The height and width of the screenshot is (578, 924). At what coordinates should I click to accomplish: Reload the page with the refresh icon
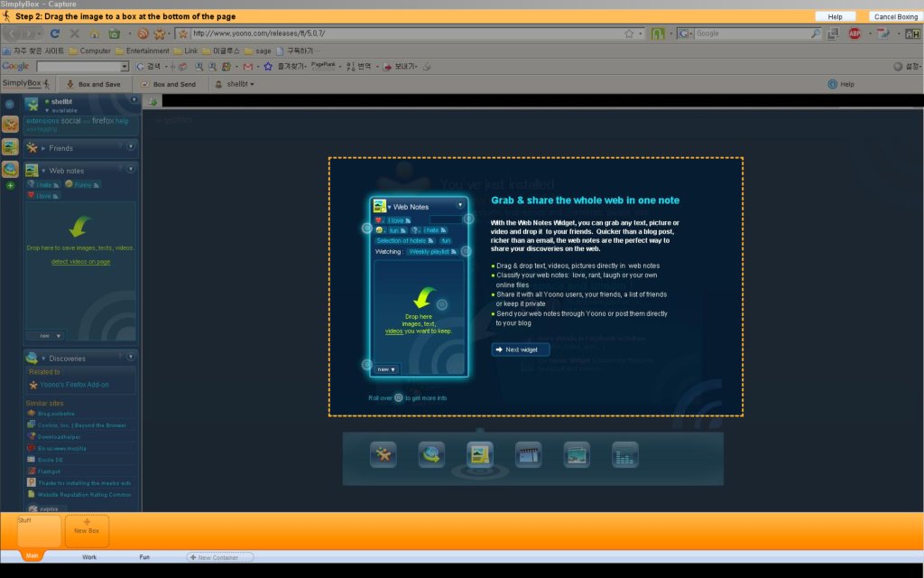tap(55, 33)
